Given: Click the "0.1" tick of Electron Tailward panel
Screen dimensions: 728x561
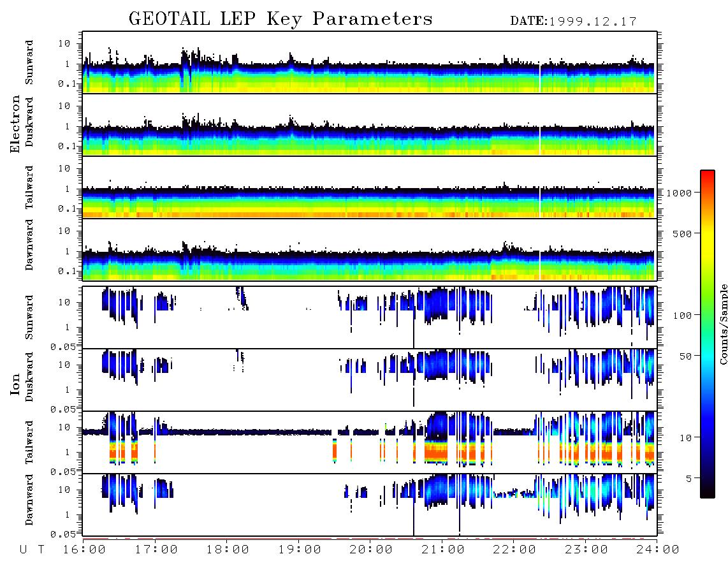Looking at the screenshot, I should (66, 208).
